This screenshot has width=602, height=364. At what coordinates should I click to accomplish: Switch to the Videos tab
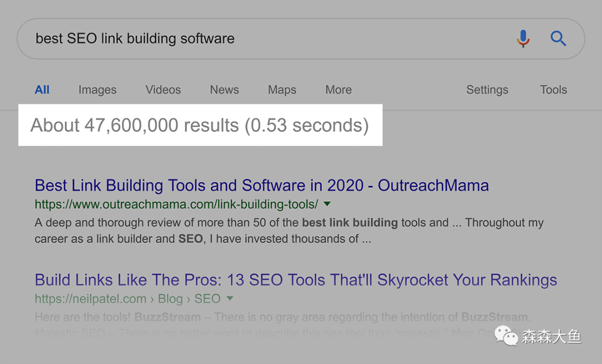coord(163,90)
